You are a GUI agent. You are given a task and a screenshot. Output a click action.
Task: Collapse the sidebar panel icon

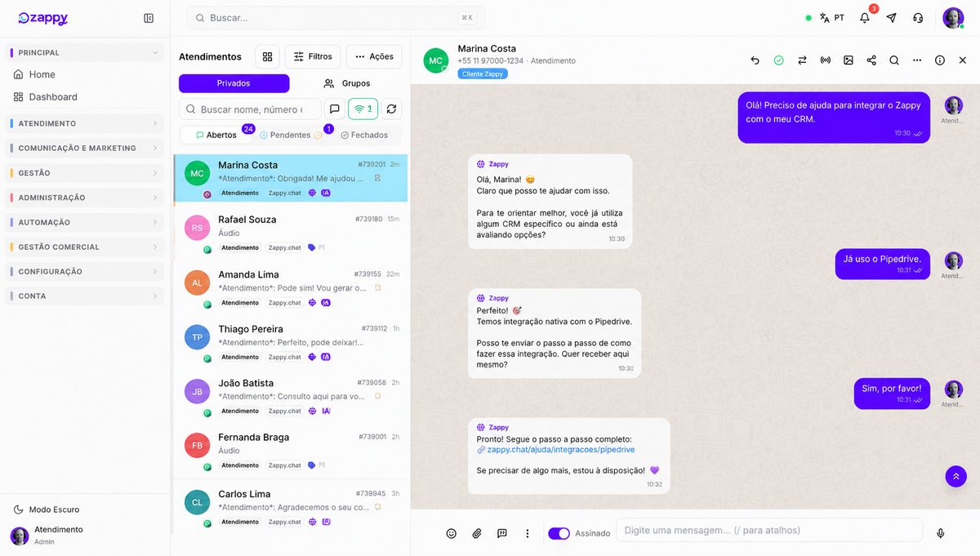point(149,18)
